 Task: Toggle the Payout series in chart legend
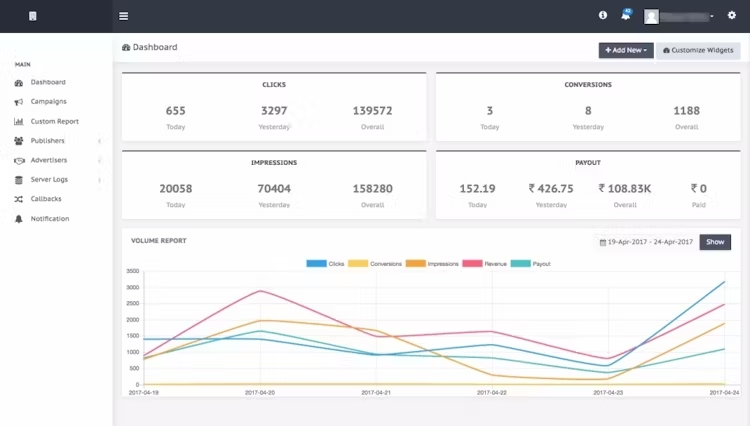pos(530,263)
